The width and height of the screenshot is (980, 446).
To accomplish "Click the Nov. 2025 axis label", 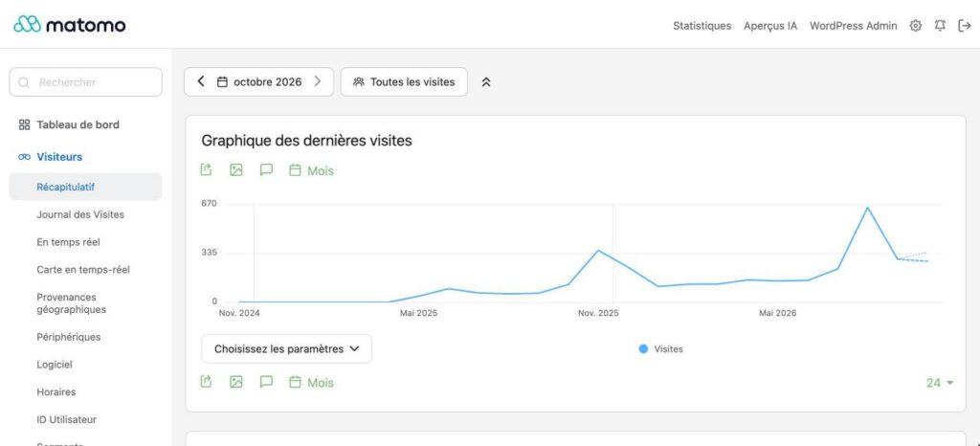I will coord(598,313).
